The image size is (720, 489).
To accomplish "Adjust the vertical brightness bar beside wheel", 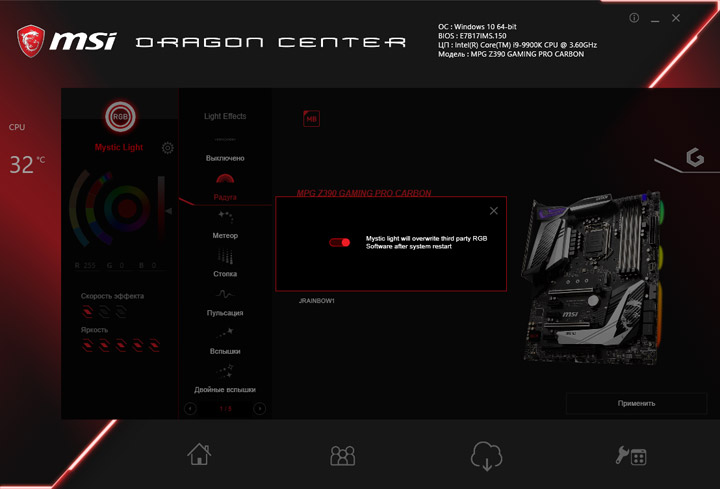I will pos(161,207).
